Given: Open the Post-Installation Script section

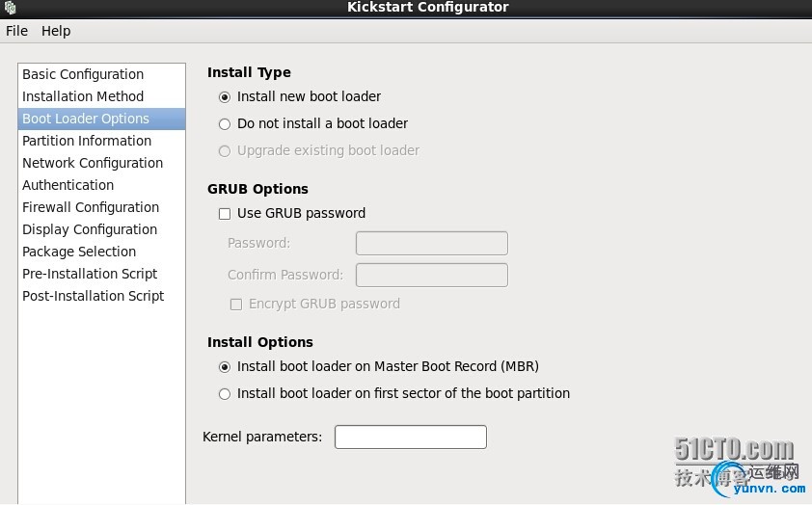Looking at the screenshot, I should [x=94, y=296].
